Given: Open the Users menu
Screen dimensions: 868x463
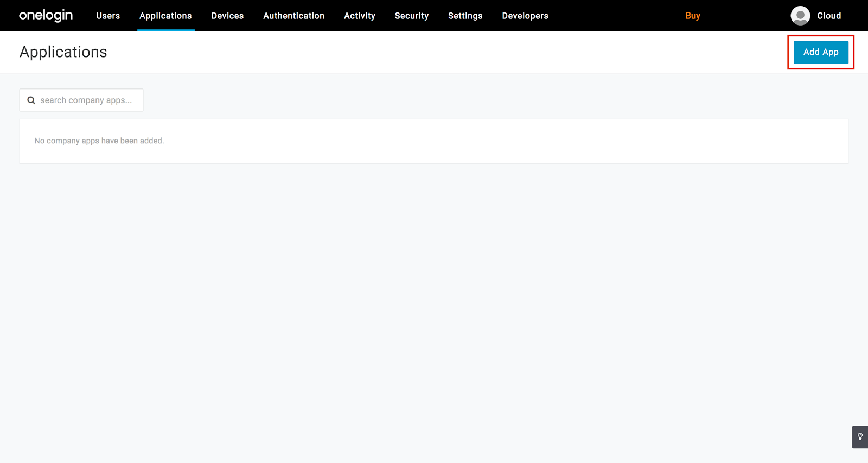Looking at the screenshot, I should click(x=108, y=16).
